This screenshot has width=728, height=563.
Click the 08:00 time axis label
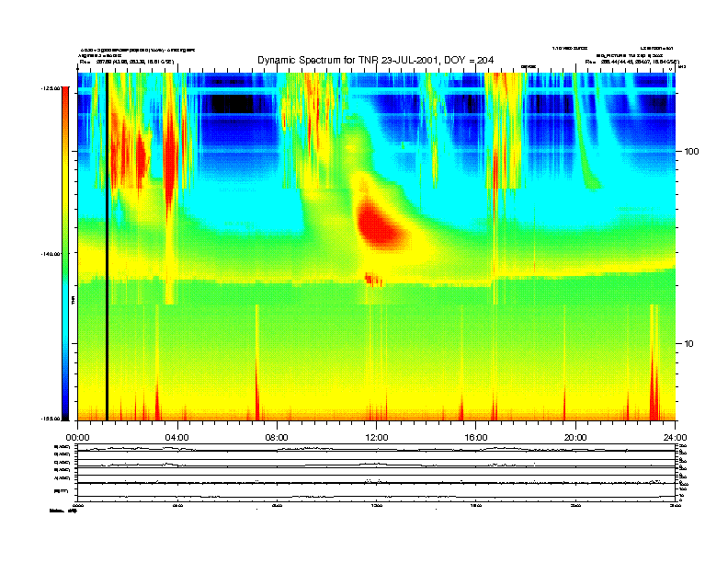(x=277, y=438)
